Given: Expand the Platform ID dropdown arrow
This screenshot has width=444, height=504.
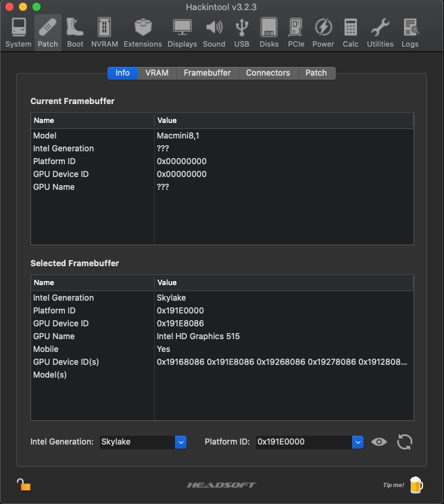Looking at the screenshot, I should tap(357, 442).
